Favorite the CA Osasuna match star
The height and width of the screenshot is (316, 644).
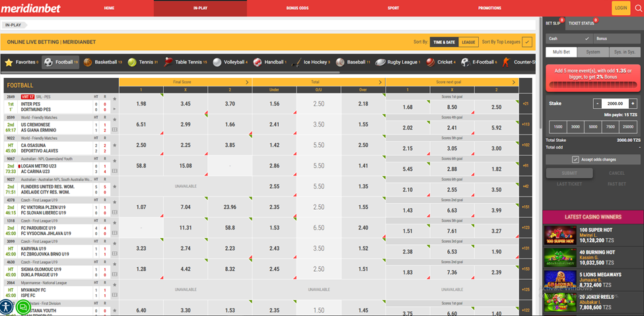coord(114,145)
